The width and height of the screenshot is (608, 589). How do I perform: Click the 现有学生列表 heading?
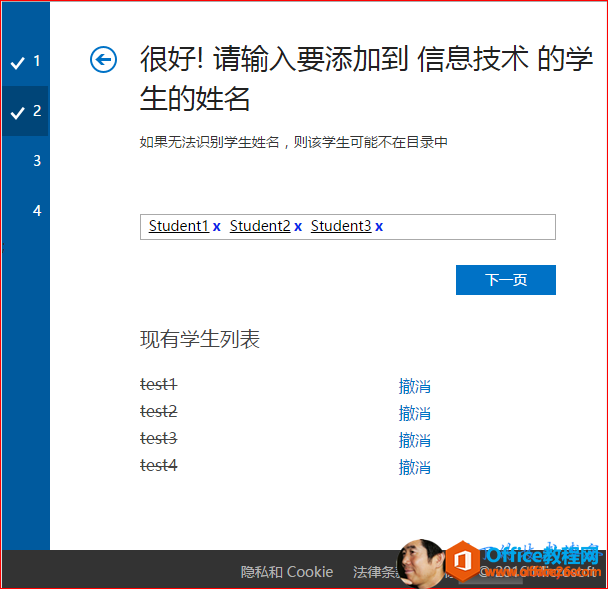pyautogui.click(x=200, y=339)
